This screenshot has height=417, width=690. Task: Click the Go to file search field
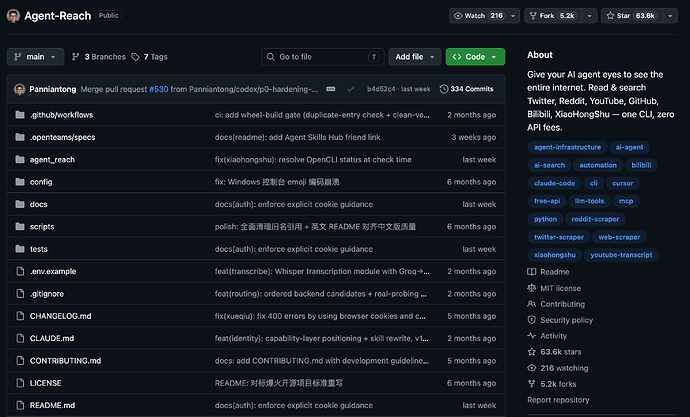point(323,57)
